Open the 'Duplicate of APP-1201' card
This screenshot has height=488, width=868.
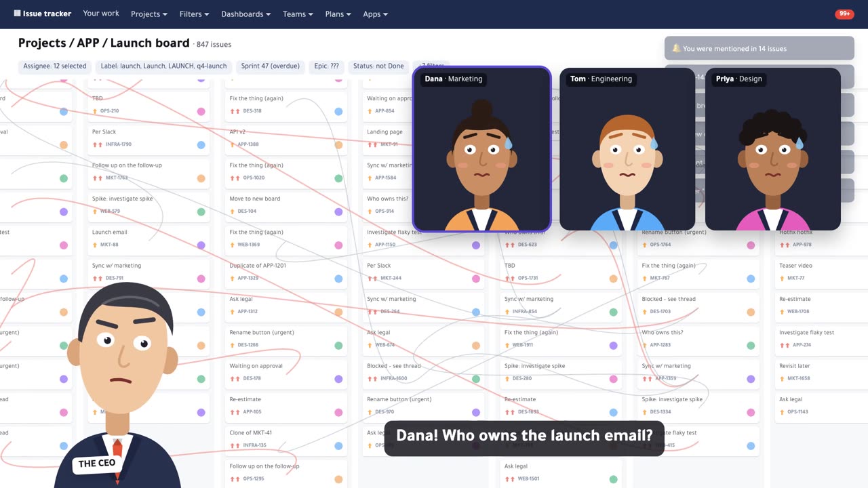285,272
